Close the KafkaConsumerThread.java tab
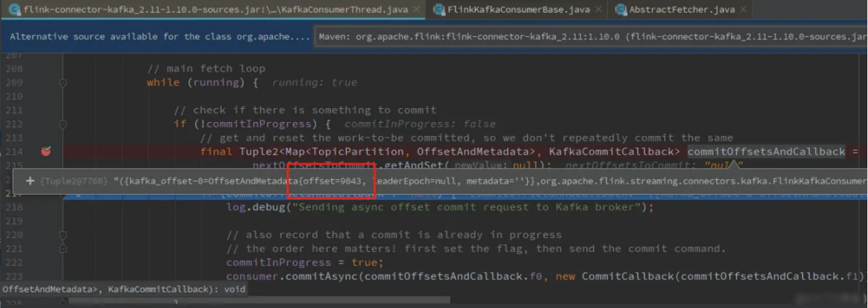 [x=416, y=10]
